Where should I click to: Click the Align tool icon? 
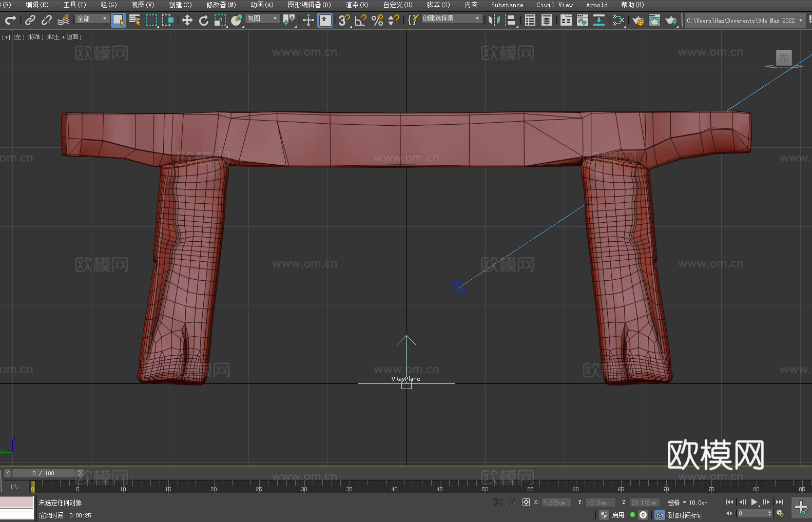[511, 20]
